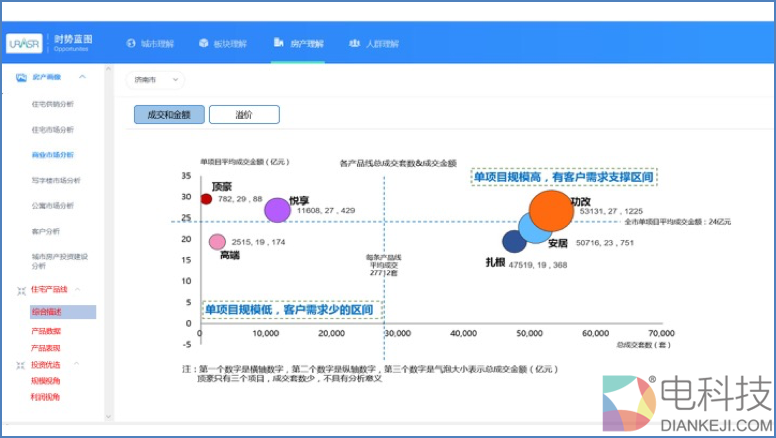Click the 投资优选 section icon
The width and height of the screenshot is (776, 438).
tap(20, 365)
